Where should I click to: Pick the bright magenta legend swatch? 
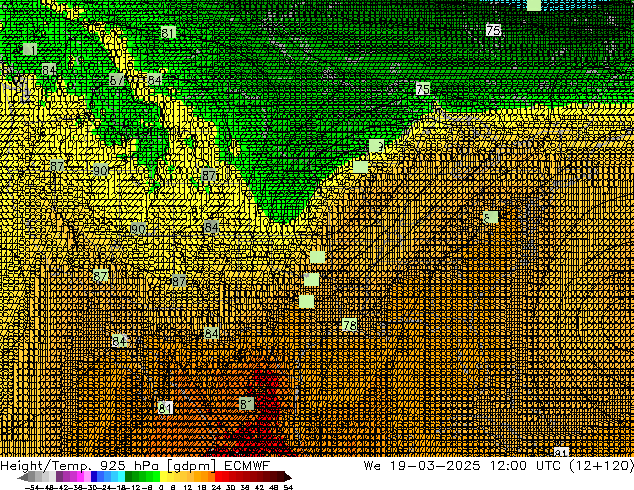pos(80,477)
